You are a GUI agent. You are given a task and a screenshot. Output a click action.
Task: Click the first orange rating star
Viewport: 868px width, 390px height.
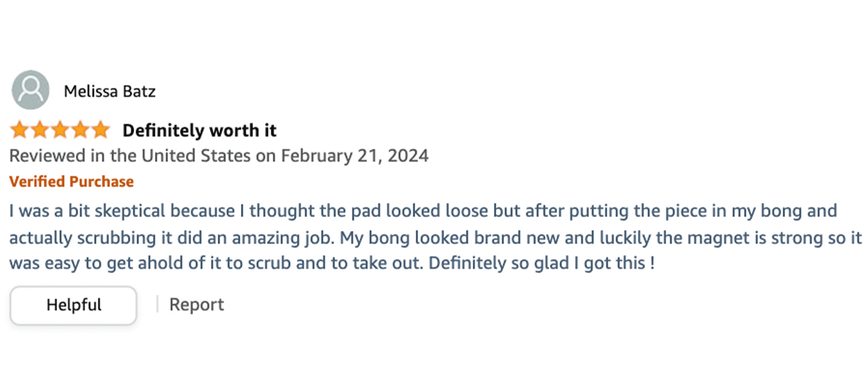coord(20,130)
